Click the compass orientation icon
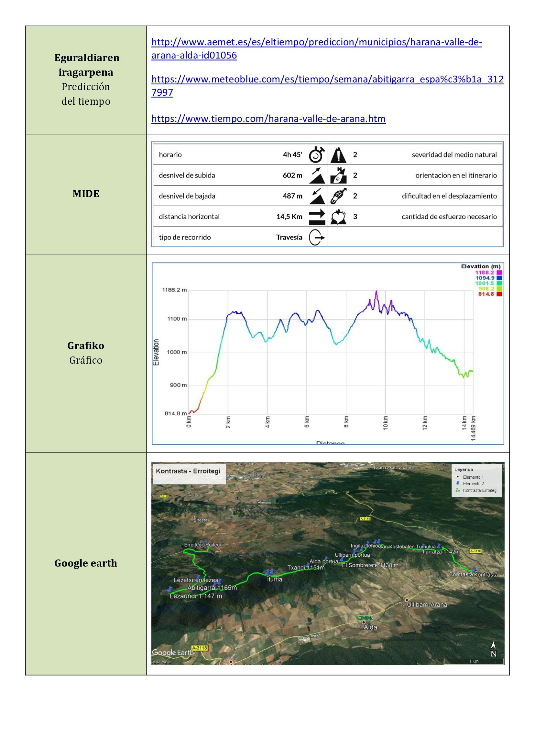Image resolution: width=535 pixels, height=756 pixels. tap(338, 176)
